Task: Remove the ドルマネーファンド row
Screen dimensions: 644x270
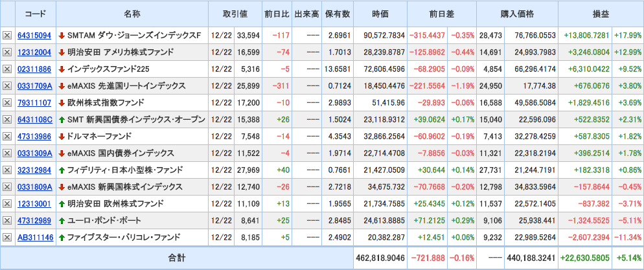Action: 7,136
